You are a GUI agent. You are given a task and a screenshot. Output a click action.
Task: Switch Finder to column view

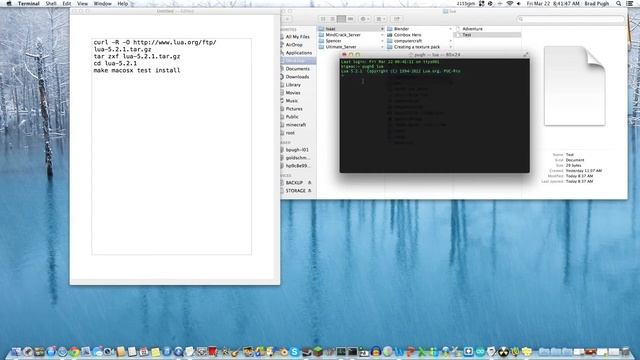coord(341,19)
